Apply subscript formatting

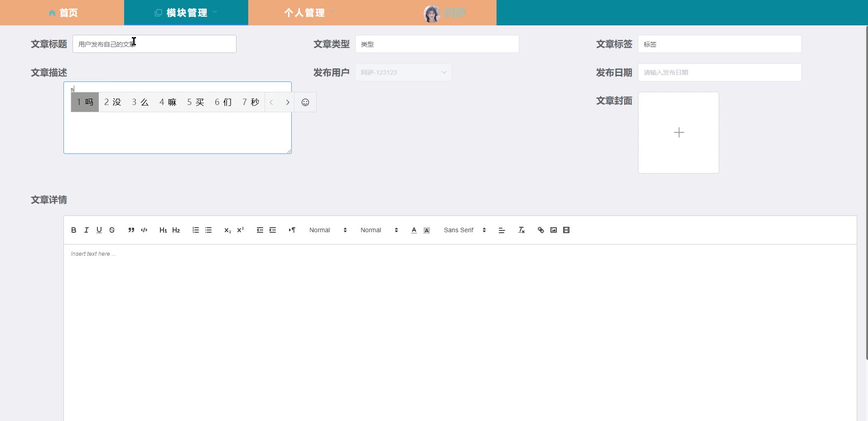(228, 230)
